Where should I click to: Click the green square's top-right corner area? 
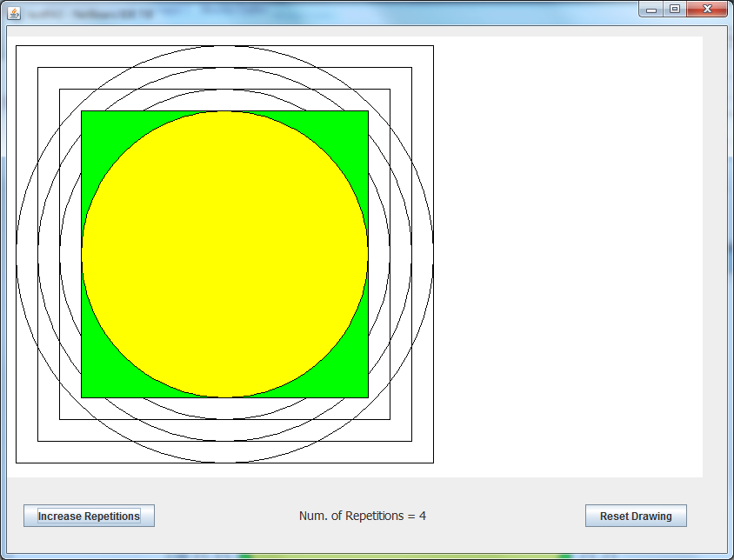[x=360, y=119]
